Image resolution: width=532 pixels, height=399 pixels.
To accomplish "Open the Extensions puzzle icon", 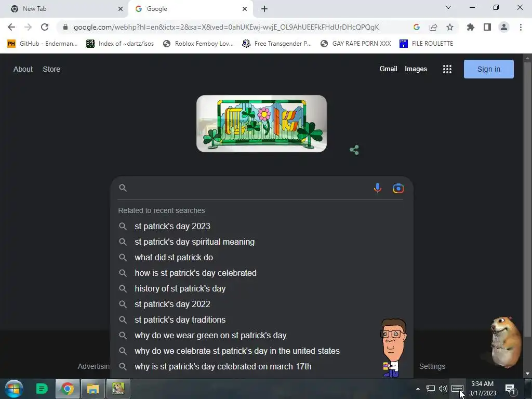I will click(x=471, y=27).
